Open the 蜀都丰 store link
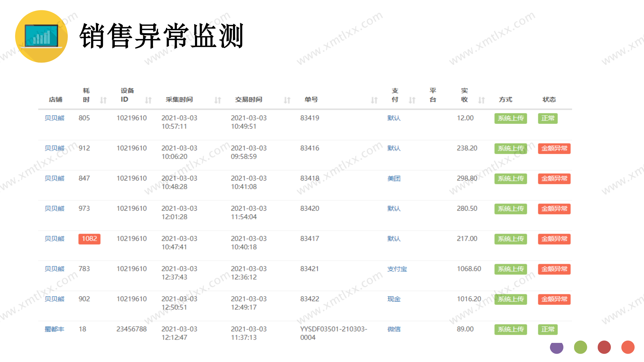Screen dimensions: 644x362 click(55, 329)
